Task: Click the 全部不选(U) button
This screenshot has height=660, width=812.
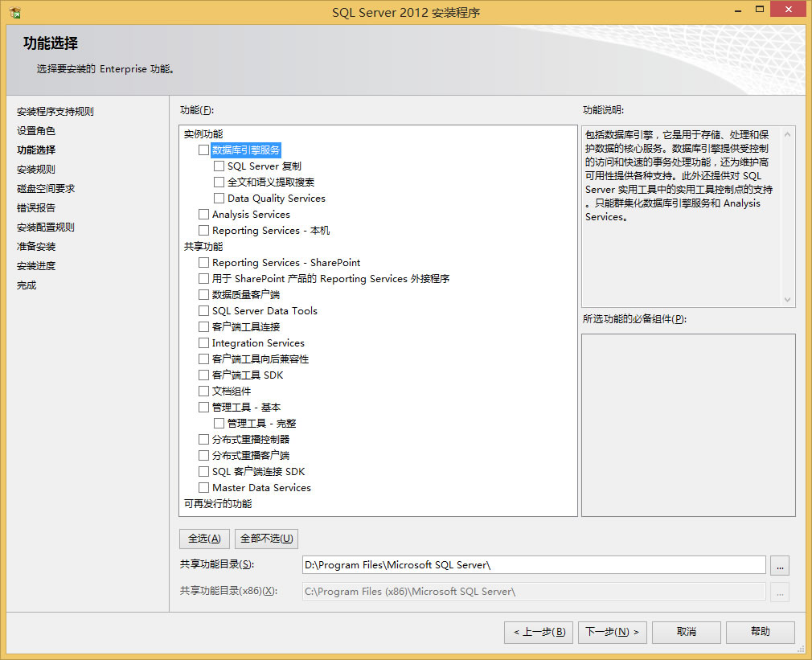Action: 267,539
